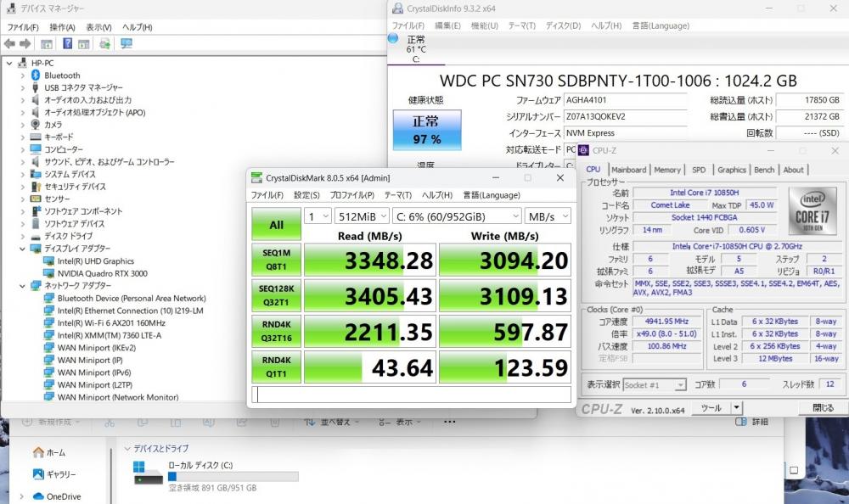
Task: Click the Home icon in Explorer sidebar
Action: [x=38, y=452]
